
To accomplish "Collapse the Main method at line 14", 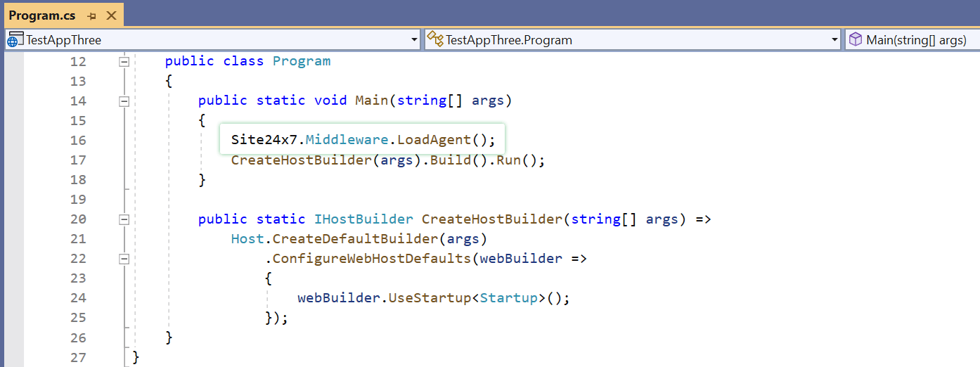I will click(124, 101).
